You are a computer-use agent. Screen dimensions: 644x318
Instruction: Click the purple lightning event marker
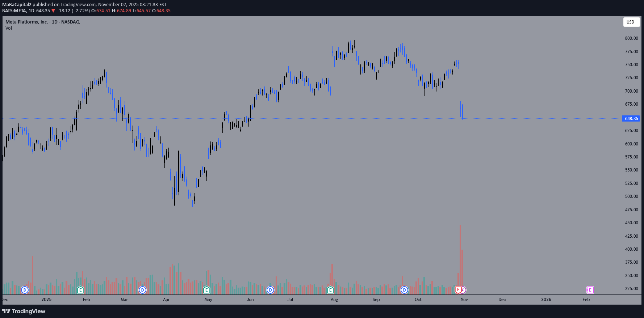coord(463,290)
